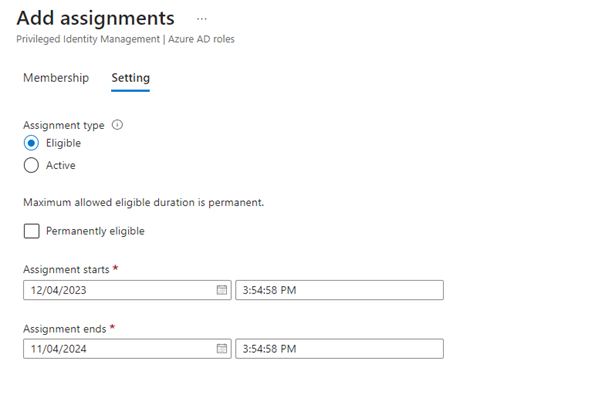This screenshot has width=602, height=405.
Task: Open the more options ellipsis menu
Action: pos(202,19)
